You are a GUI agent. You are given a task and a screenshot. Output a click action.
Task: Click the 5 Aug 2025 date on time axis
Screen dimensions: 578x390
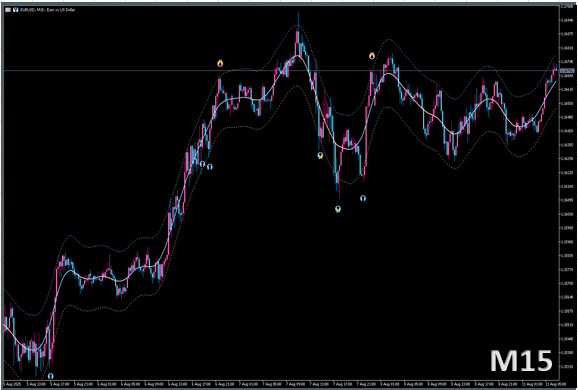pos(12,384)
